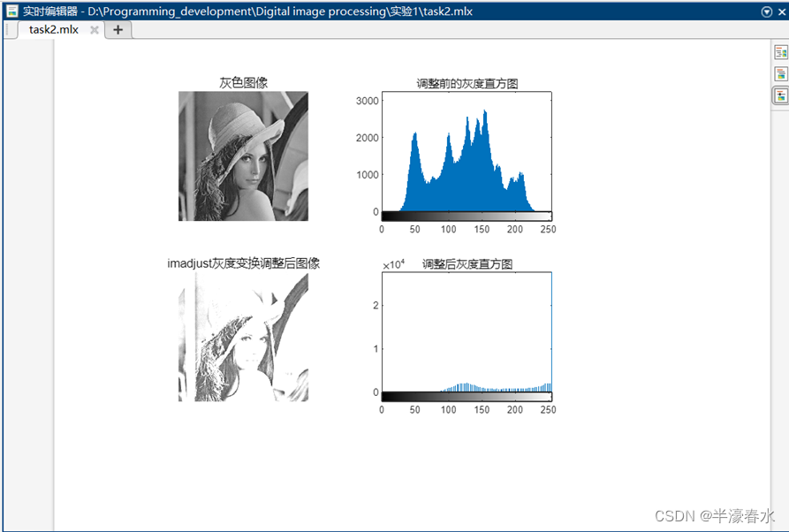Click the 调整前的灰度直方图 histogram plot
Image resolution: width=789 pixels, height=532 pixels.
pos(467,151)
